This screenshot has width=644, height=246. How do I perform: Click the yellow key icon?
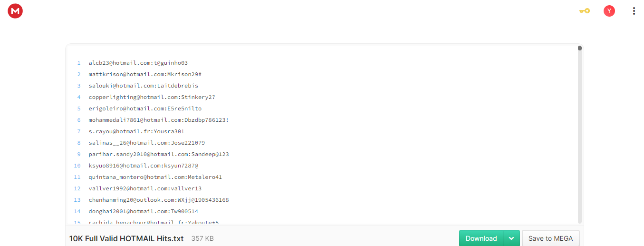point(584,11)
